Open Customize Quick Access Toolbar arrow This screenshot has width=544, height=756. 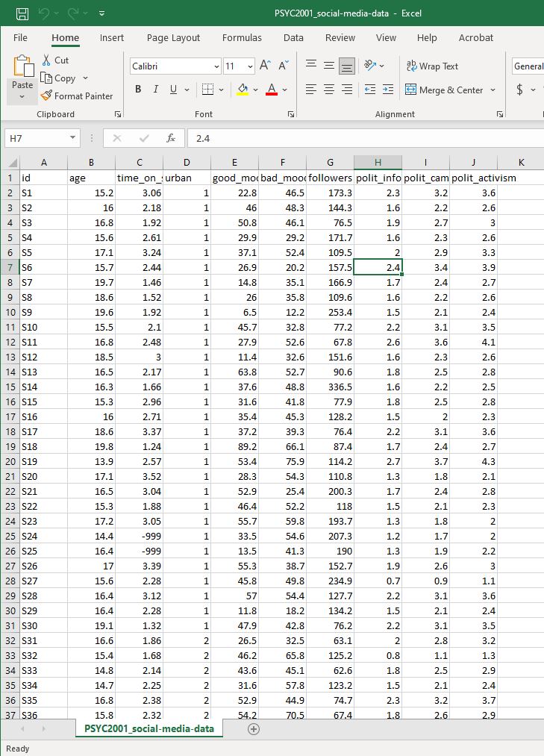[x=101, y=13]
